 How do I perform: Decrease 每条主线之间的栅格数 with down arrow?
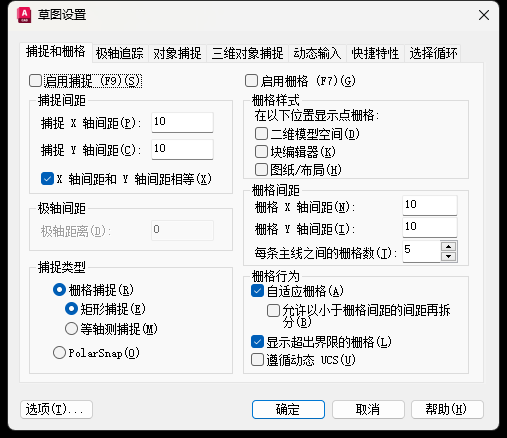(x=448, y=256)
